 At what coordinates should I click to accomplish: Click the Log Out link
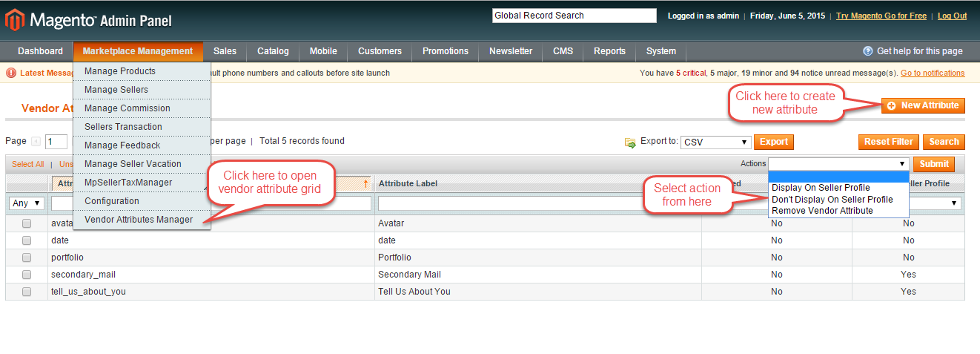[952, 16]
